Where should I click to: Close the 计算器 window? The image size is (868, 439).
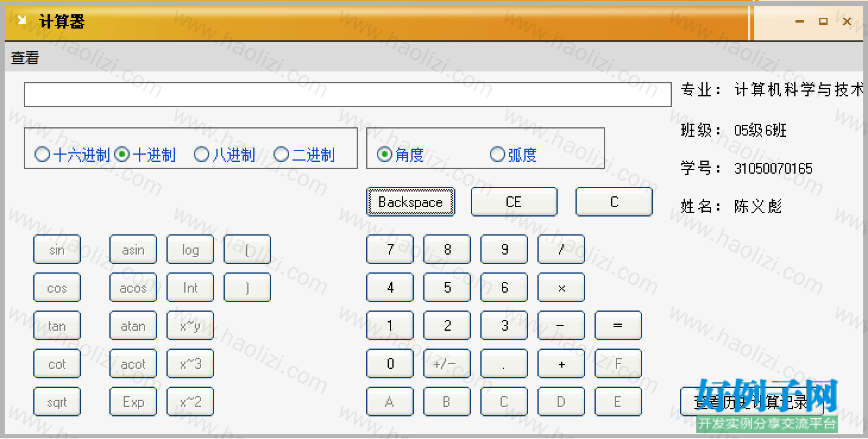pos(847,21)
